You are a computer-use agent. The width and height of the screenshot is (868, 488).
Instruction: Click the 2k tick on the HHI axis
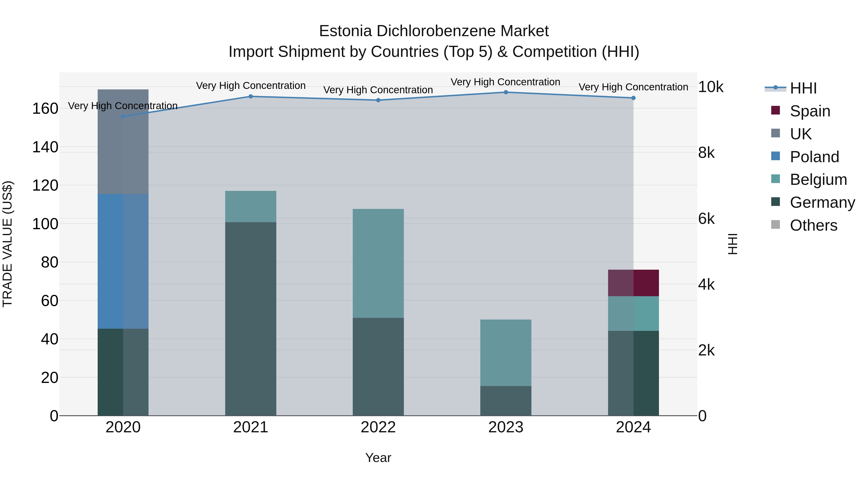tap(706, 351)
